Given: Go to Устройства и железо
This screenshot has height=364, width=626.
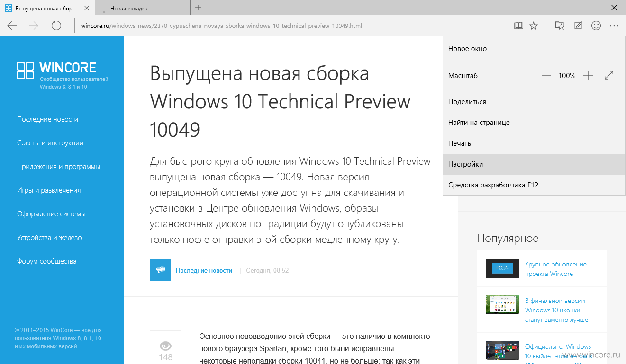Looking at the screenshot, I should (x=49, y=238).
